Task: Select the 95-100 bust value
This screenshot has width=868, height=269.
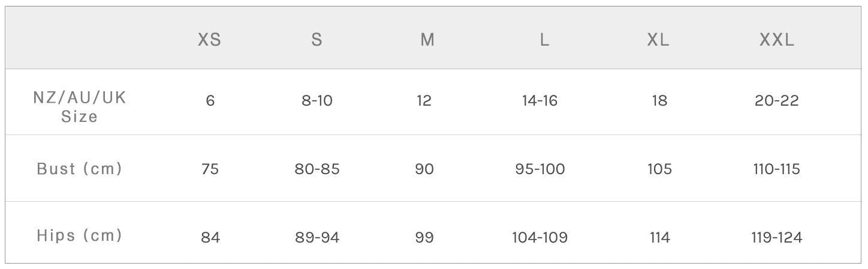Action: [x=540, y=169]
